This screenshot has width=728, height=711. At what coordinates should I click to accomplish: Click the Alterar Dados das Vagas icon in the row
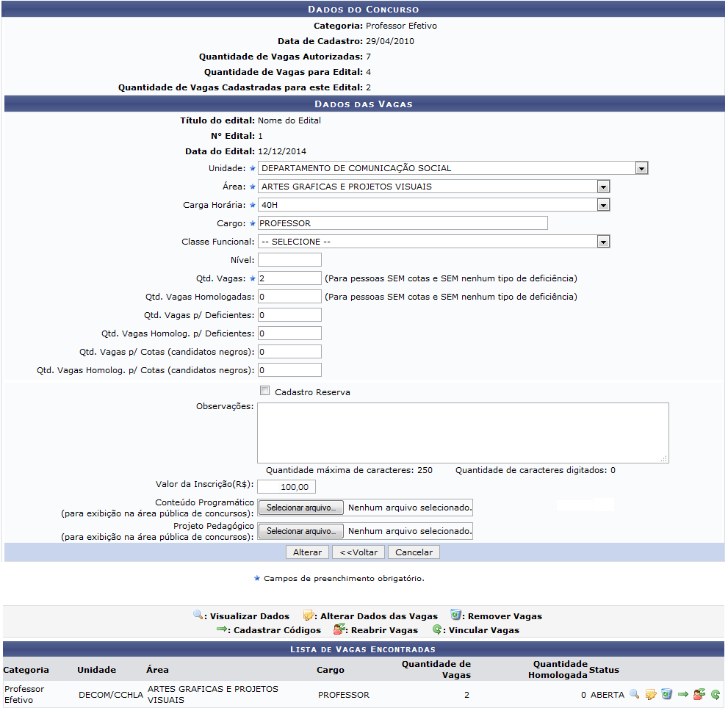[x=650, y=694]
